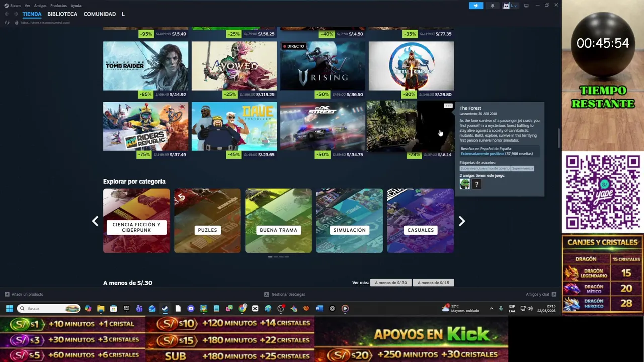Open the Amigos menu

pos(40,6)
